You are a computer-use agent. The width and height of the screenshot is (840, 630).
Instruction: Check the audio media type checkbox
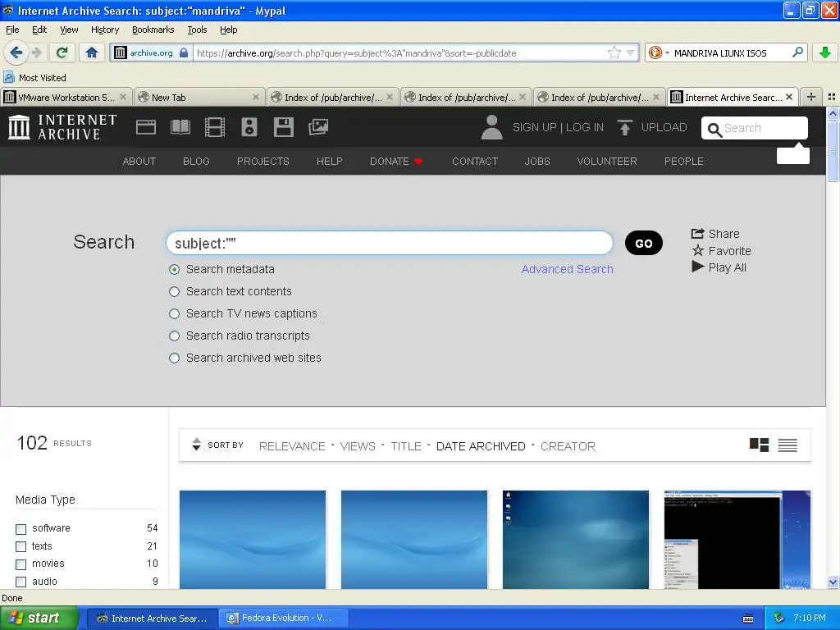(21, 582)
